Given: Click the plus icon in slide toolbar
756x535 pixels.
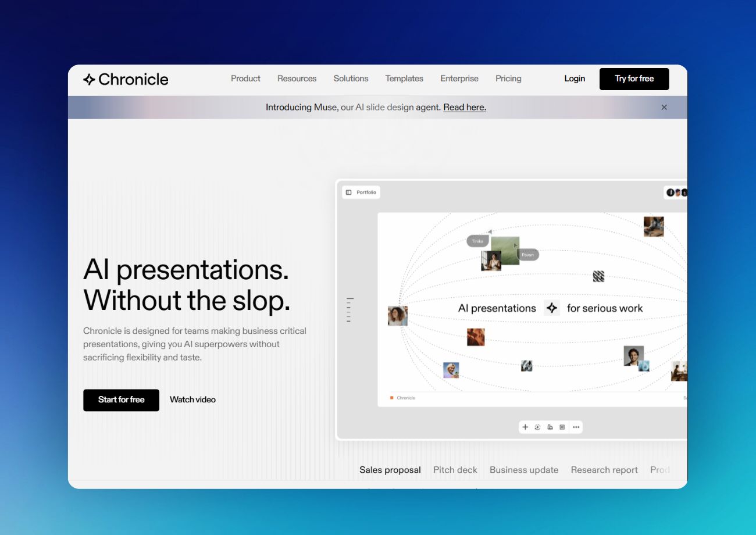Looking at the screenshot, I should 525,427.
